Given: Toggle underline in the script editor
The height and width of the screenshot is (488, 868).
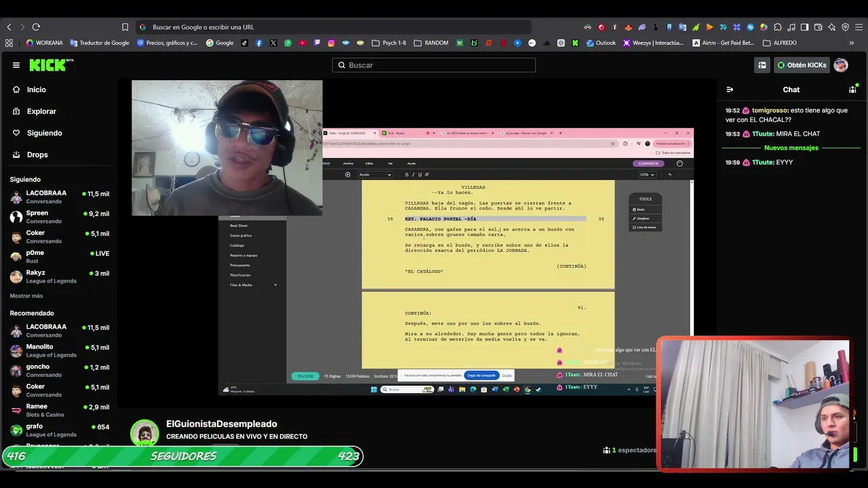Looking at the screenshot, I should pyautogui.click(x=420, y=175).
